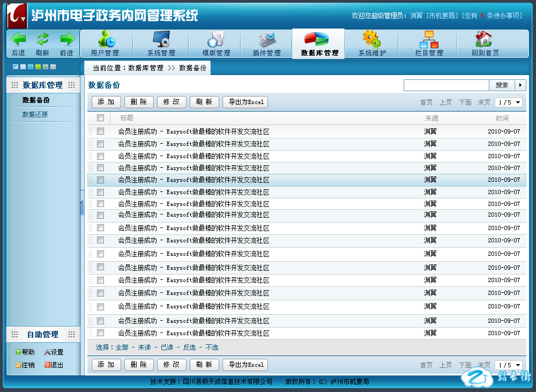Viewport: 536px width, 392px height.
Task: Open Plugin Management (插件管理) icon
Action: click(x=266, y=39)
